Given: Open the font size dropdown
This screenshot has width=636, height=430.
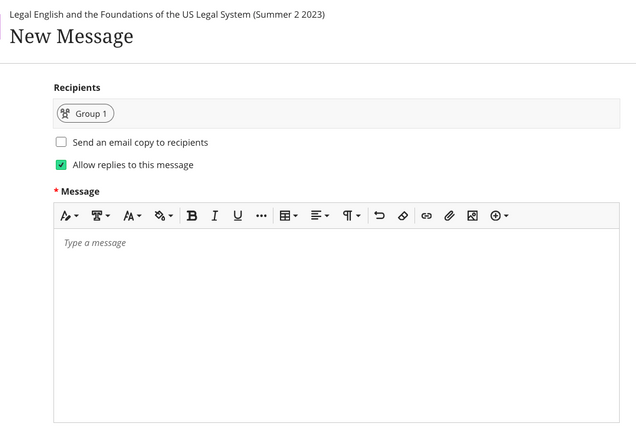Looking at the screenshot, I should pyautogui.click(x=132, y=216).
